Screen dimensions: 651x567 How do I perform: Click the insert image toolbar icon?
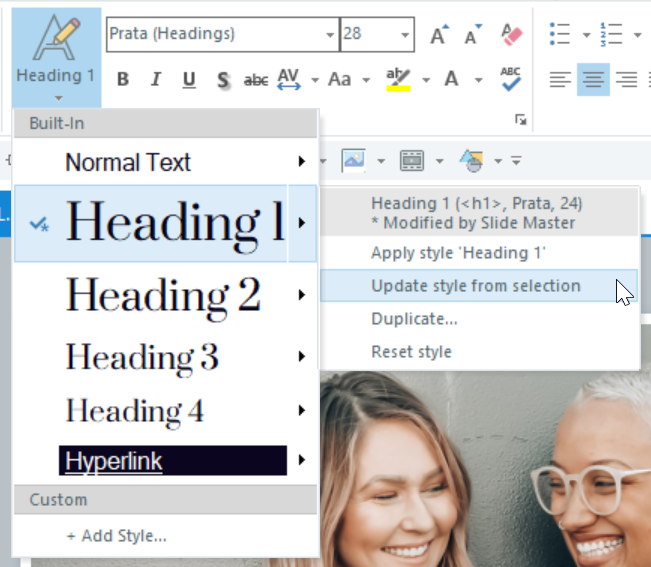[354, 160]
